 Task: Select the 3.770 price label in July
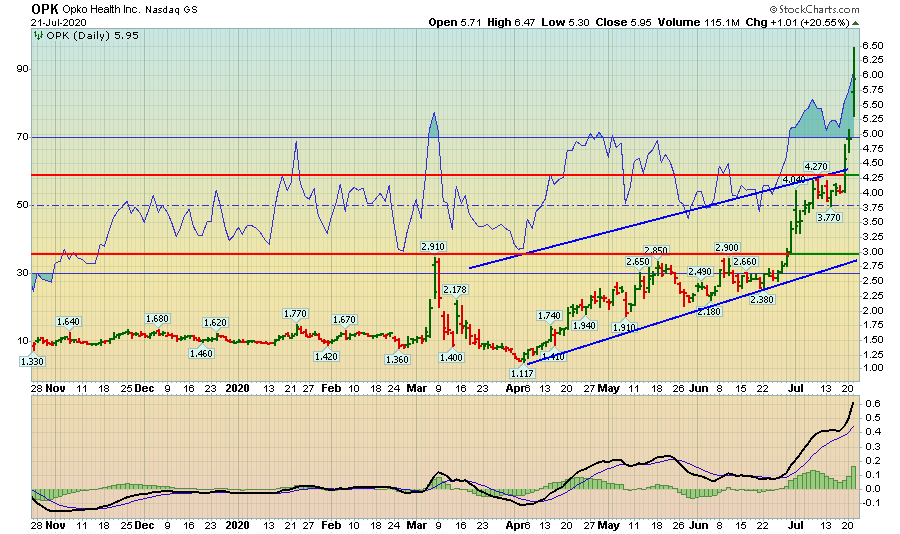click(828, 217)
